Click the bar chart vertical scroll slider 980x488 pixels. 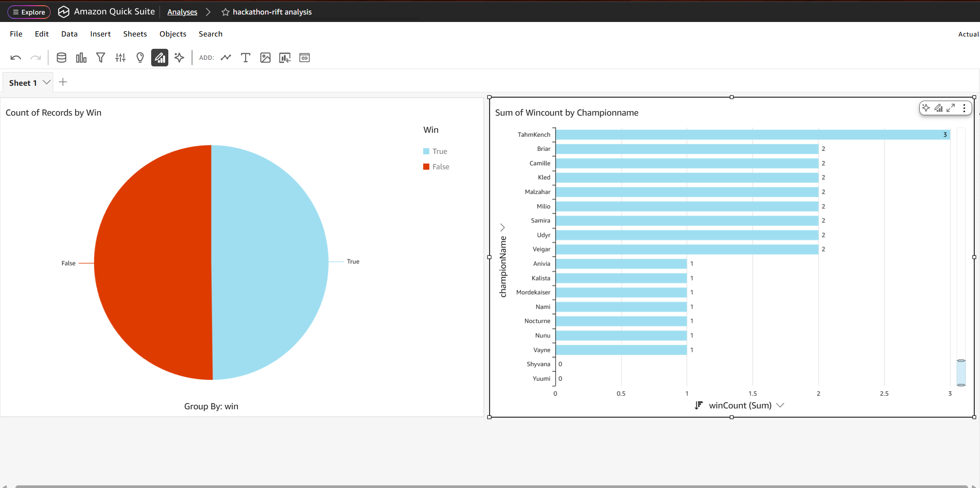point(961,372)
